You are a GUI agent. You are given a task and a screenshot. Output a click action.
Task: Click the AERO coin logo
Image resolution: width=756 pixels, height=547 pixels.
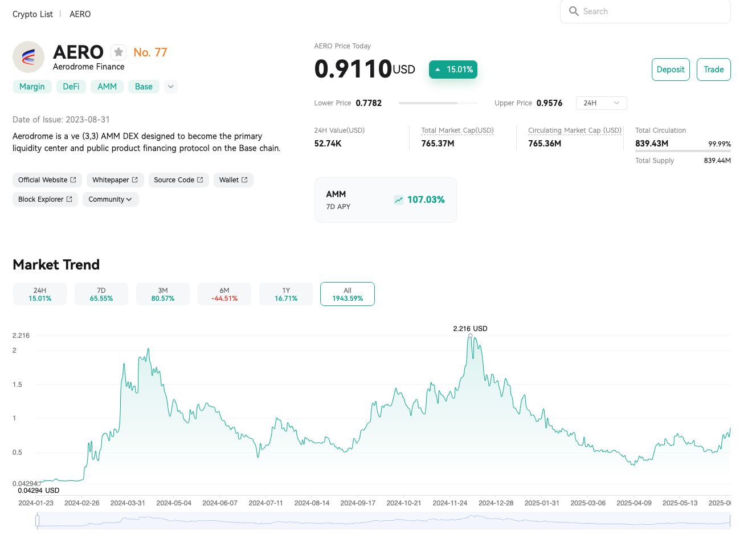[28, 57]
